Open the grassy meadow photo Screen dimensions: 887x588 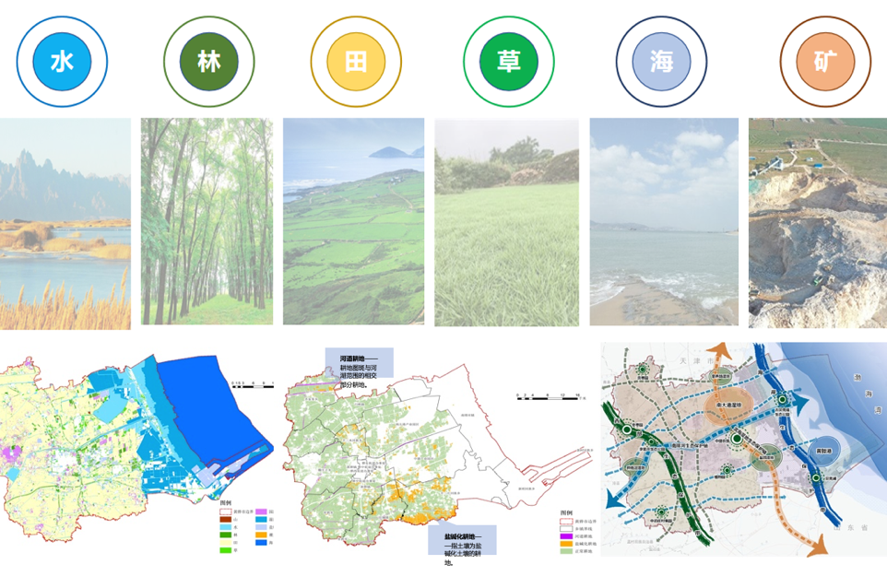(506, 221)
